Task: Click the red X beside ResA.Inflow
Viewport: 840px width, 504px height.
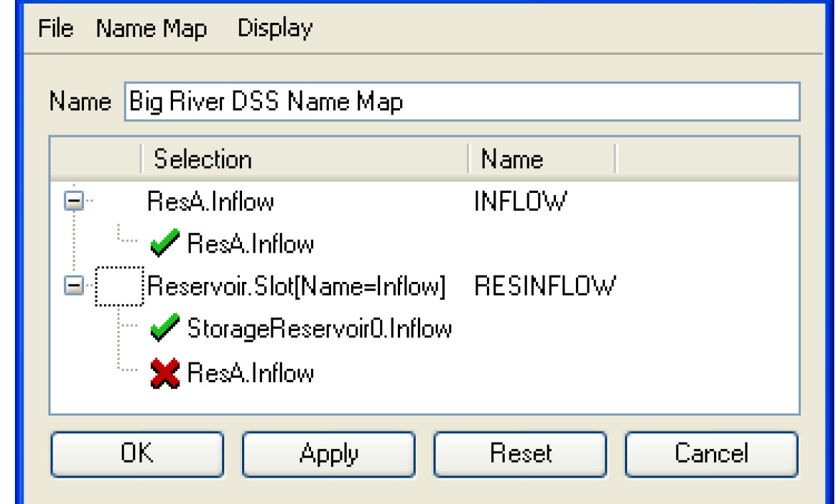Action: point(164,373)
